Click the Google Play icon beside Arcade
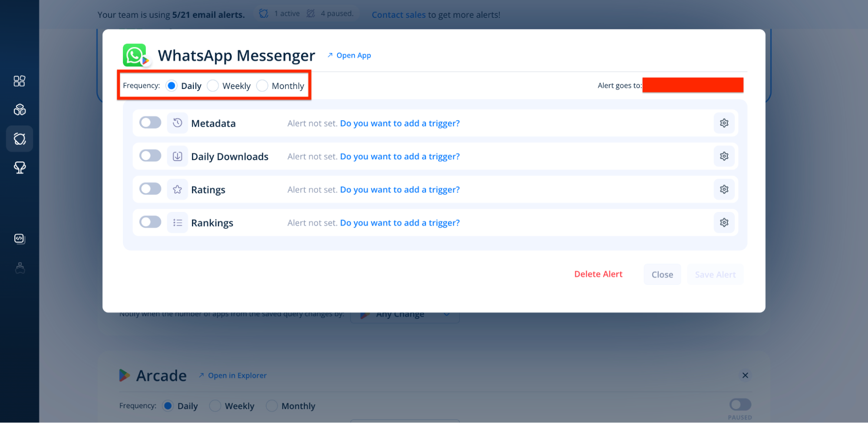The image size is (868, 423). tap(125, 376)
